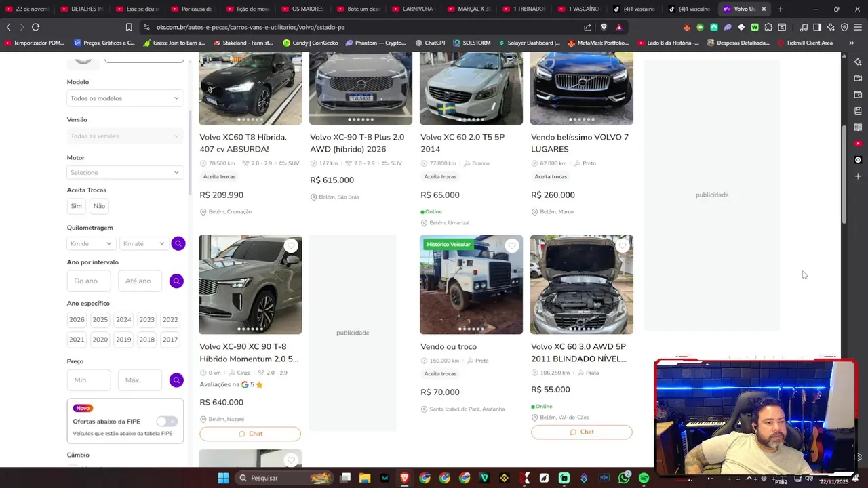Select year 2017 under Ano específico
The height and width of the screenshot is (488, 868).
point(170,340)
